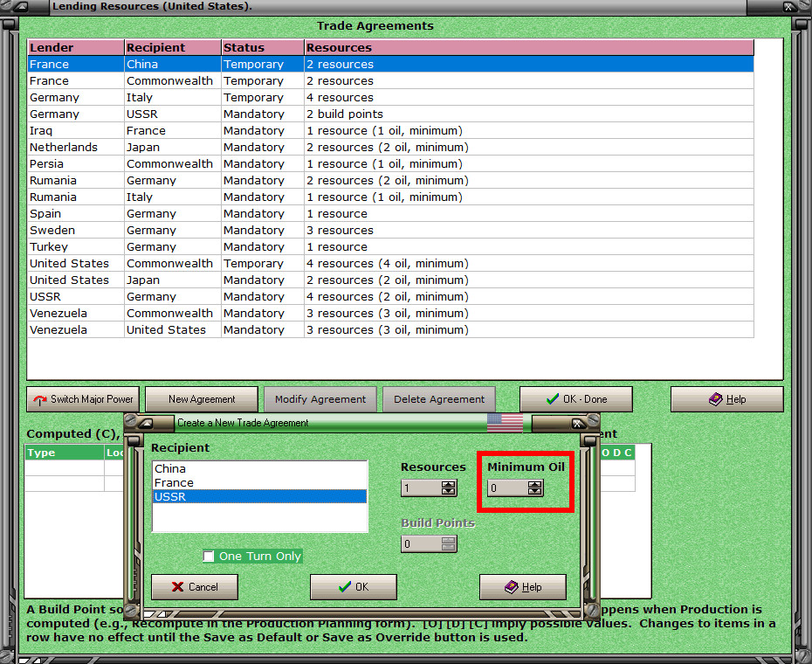Click the Resources value field
Screen dimensions: 812x664
(422, 488)
